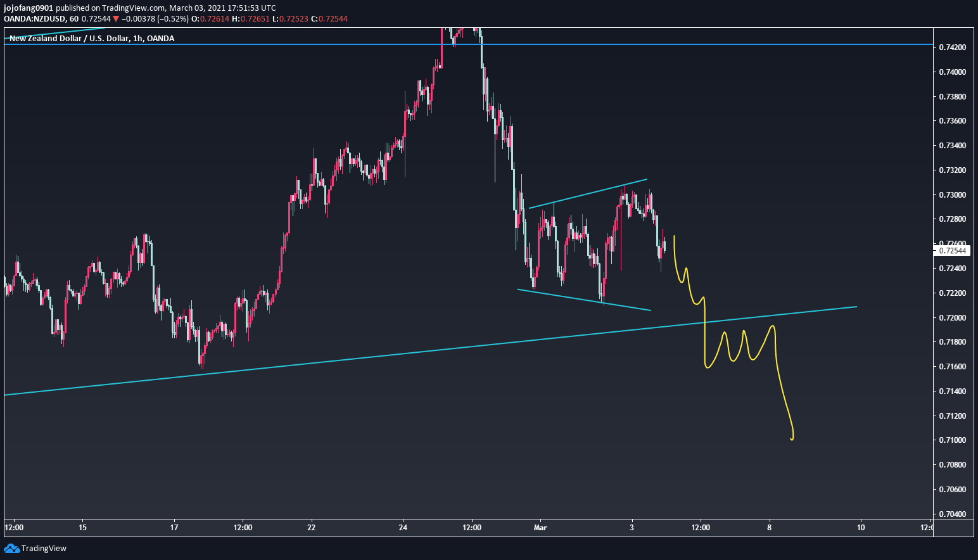This screenshot has width=978, height=560.
Task: Click the TradingView text label
Action: point(44,549)
